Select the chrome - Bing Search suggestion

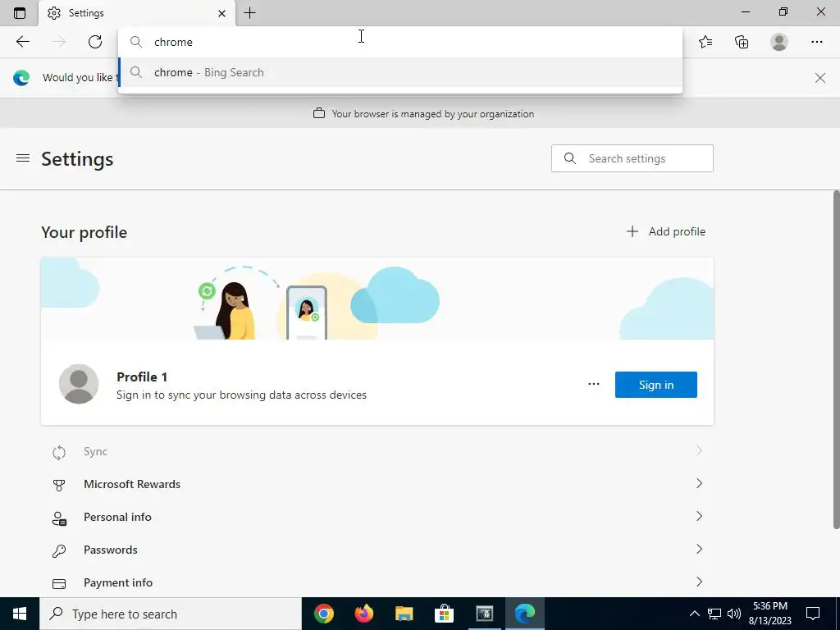pyautogui.click(x=400, y=72)
